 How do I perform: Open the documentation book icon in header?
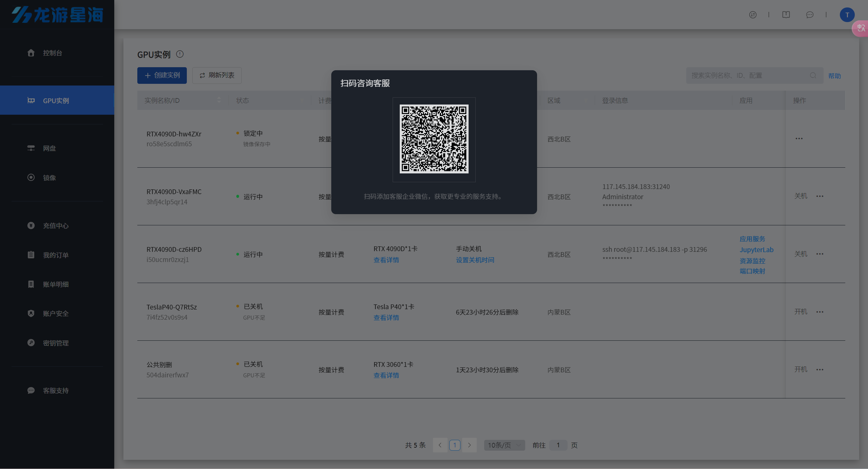tap(786, 15)
